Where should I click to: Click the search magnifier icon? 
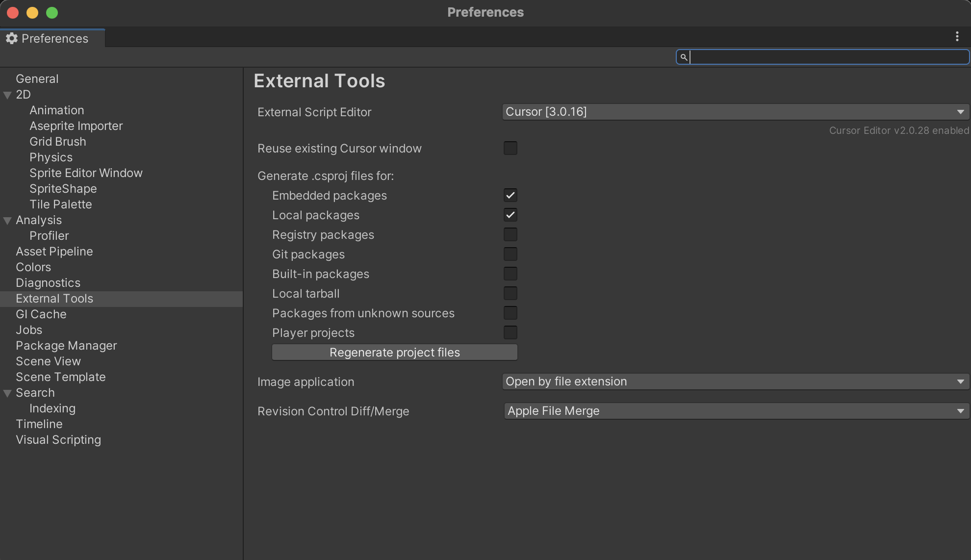coord(684,57)
